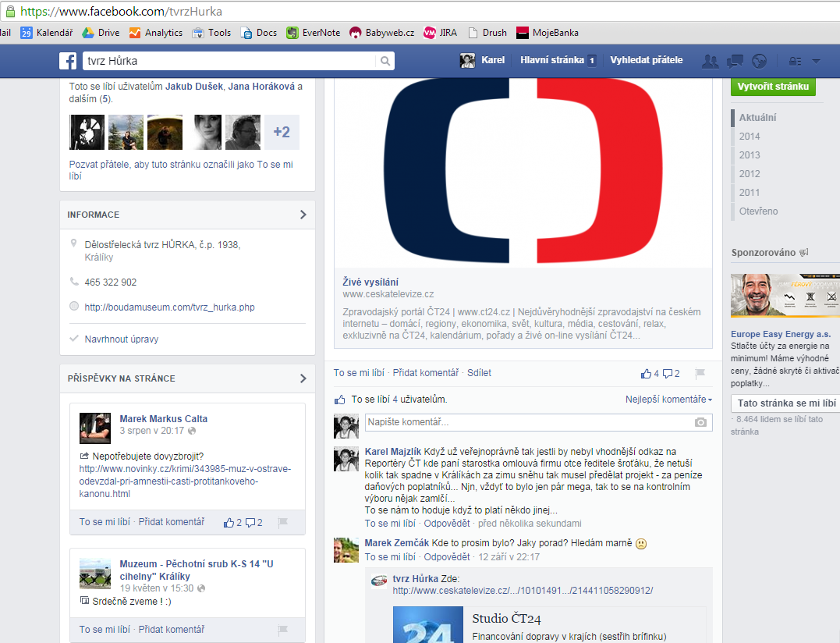Click the Facebook logo icon

pos(68,61)
